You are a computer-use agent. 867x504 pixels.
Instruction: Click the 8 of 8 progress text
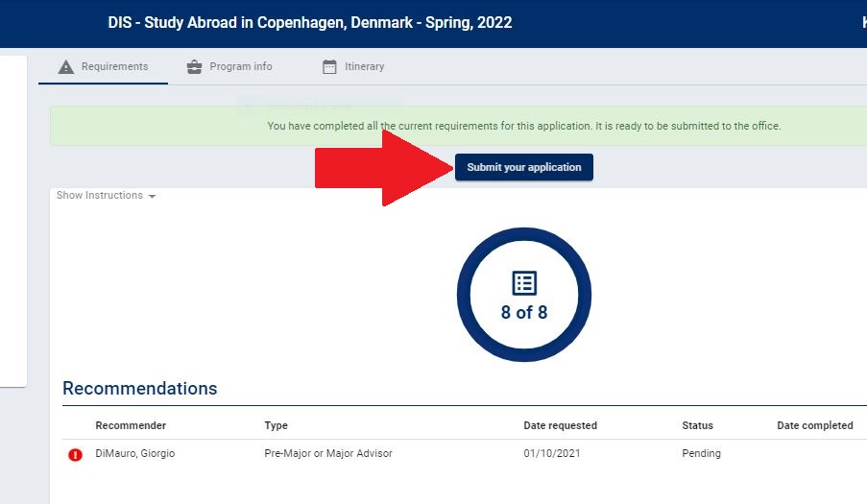pyautogui.click(x=524, y=312)
